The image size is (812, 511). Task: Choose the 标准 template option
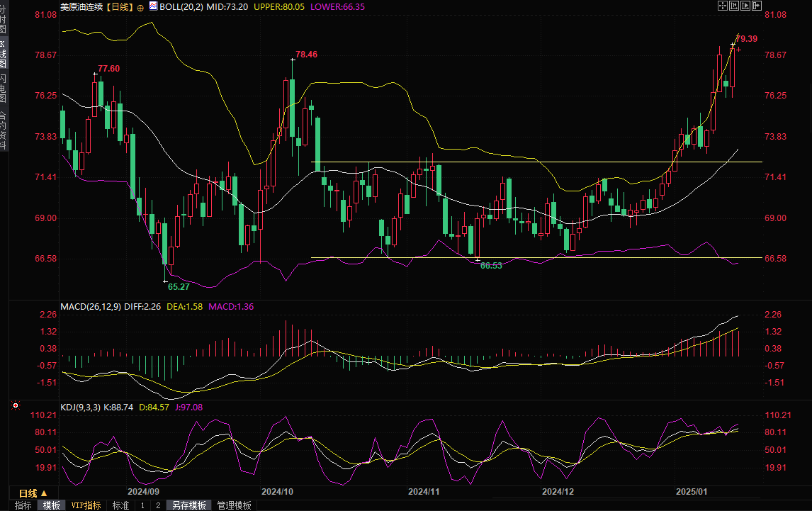click(x=120, y=505)
